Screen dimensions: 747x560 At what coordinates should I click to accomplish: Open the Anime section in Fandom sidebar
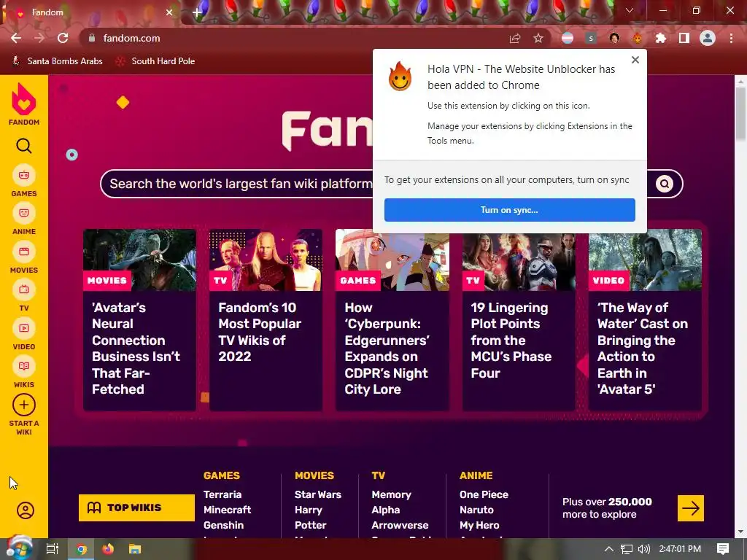(24, 219)
